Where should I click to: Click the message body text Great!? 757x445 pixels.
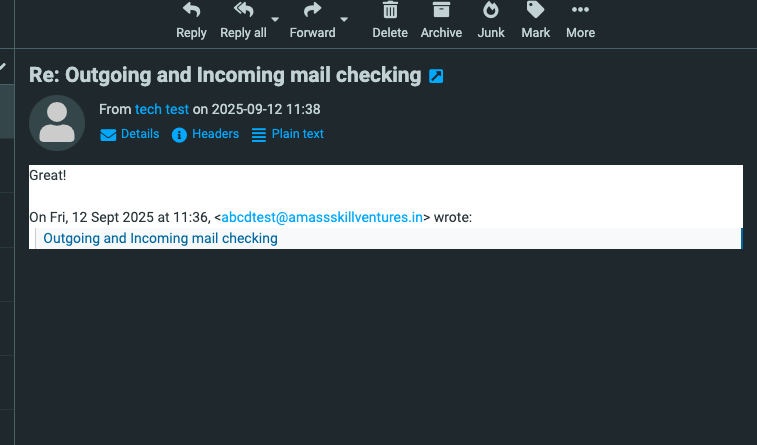tap(48, 175)
